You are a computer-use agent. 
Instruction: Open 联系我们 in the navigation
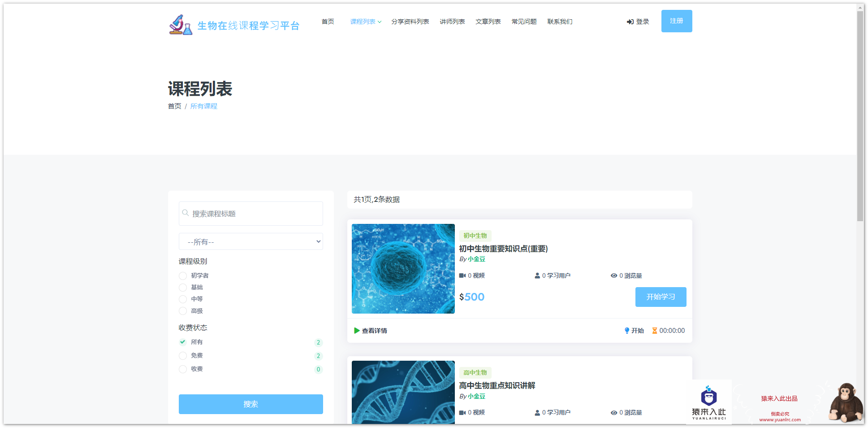click(560, 22)
